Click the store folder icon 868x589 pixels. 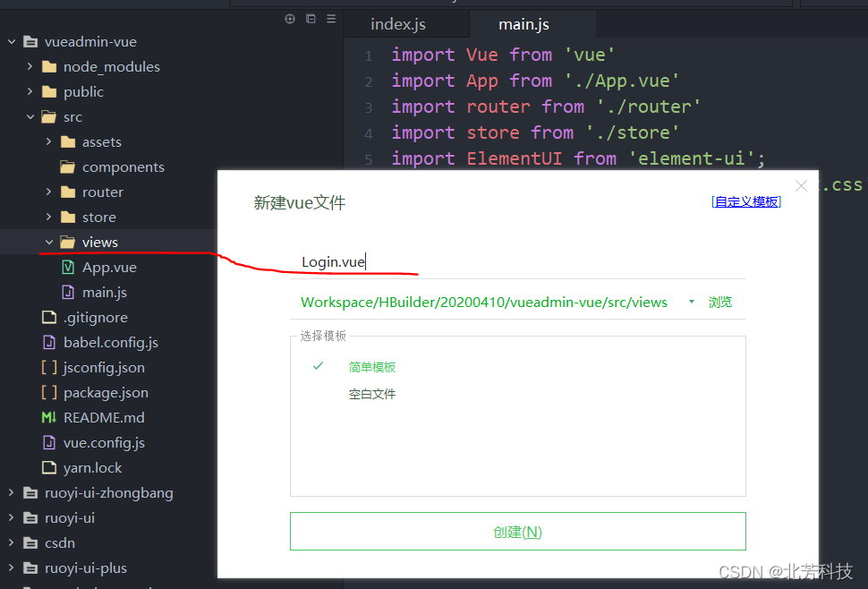[68, 217]
